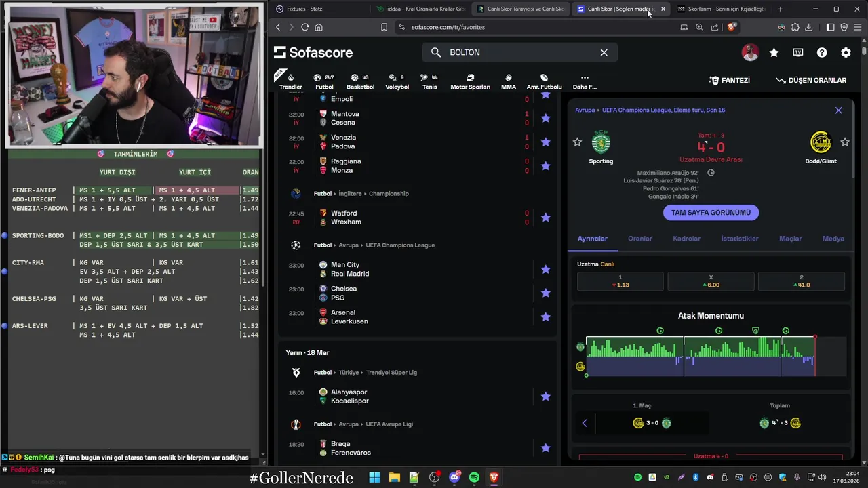The image size is (868, 488).
Task: Open the Motor Sporları category
Action: click(470, 81)
